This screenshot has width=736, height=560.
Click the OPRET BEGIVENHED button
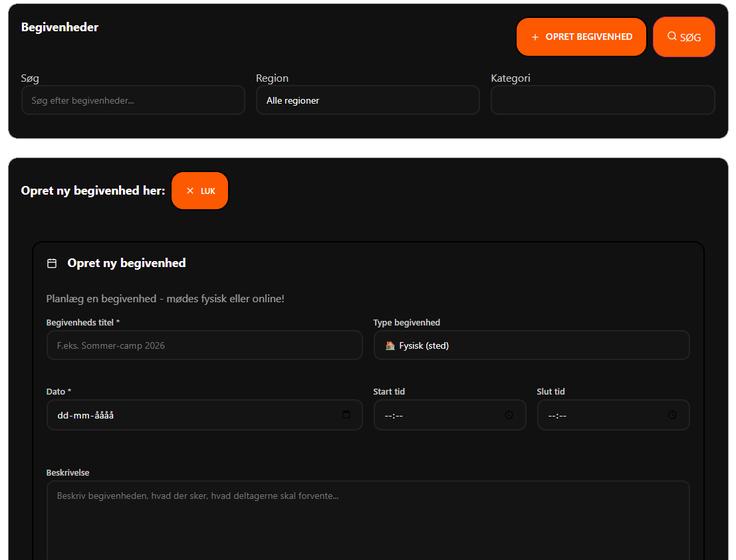click(581, 37)
